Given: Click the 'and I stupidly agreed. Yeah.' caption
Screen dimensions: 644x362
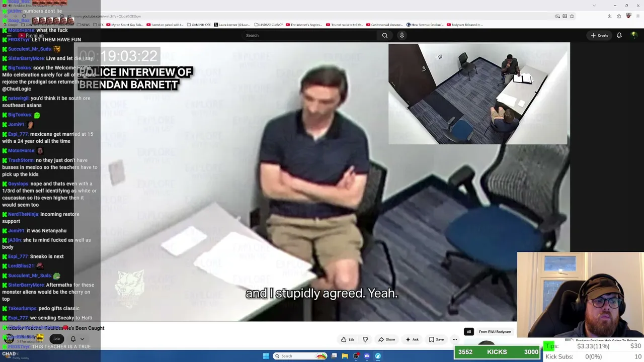Looking at the screenshot, I should (x=321, y=293).
